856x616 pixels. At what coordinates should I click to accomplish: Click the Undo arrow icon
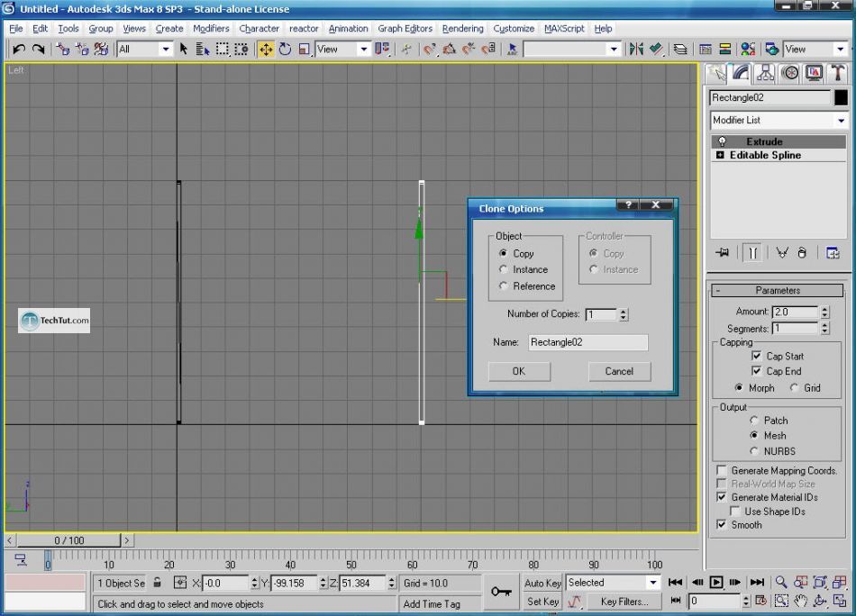tap(19, 50)
